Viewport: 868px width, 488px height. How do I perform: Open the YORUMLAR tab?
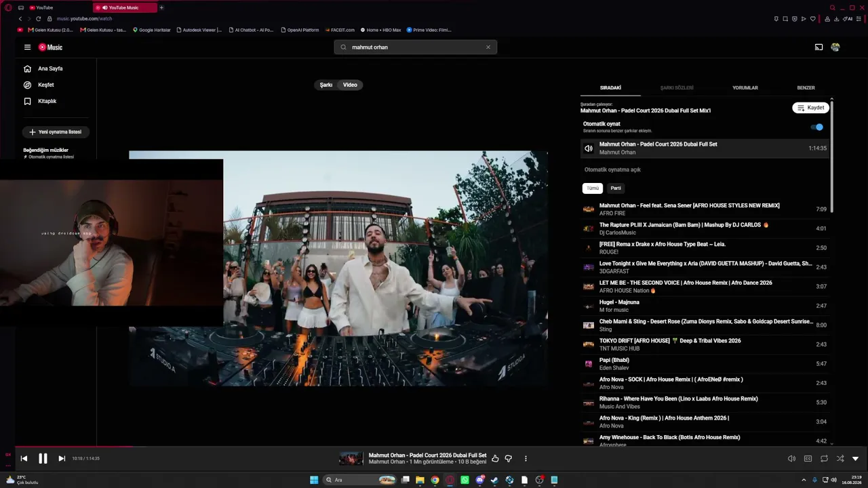click(x=745, y=87)
